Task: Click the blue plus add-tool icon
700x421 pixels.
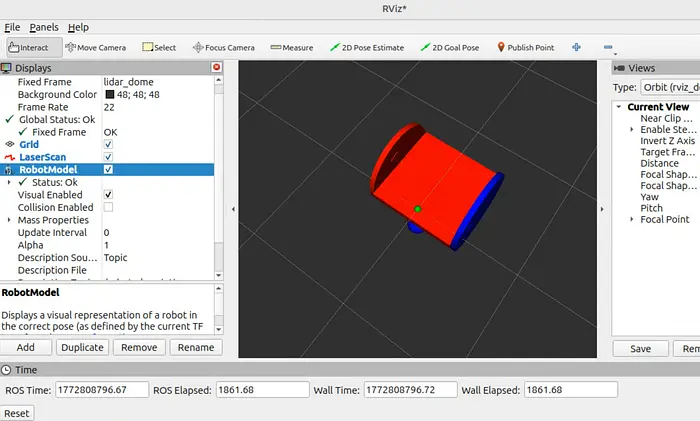Action: point(576,47)
